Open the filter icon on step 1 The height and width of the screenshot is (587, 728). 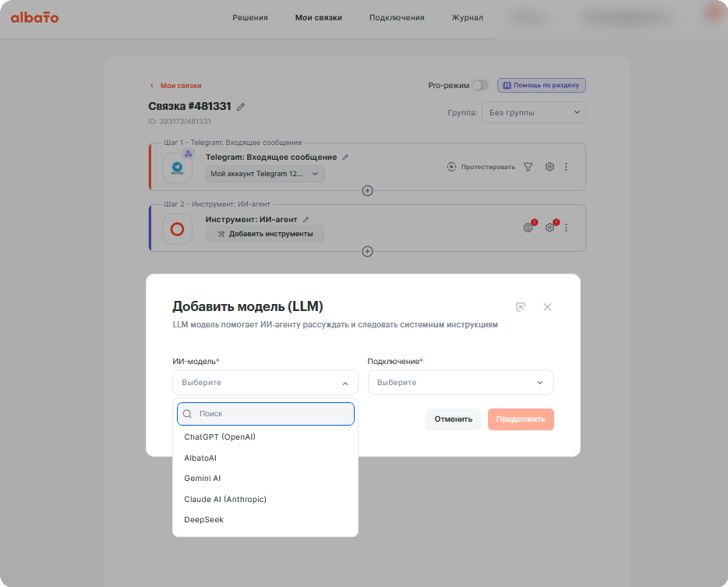pyautogui.click(x=528, y=167)
